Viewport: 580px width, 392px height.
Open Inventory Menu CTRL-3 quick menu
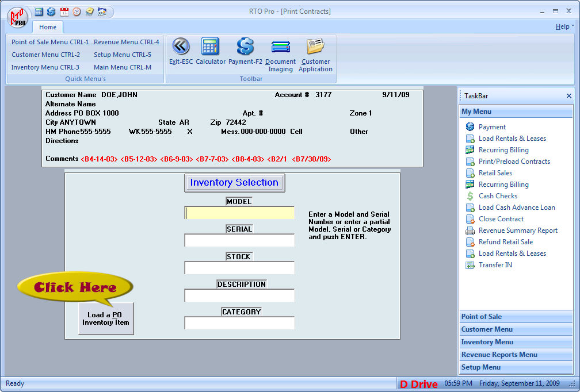45,67
